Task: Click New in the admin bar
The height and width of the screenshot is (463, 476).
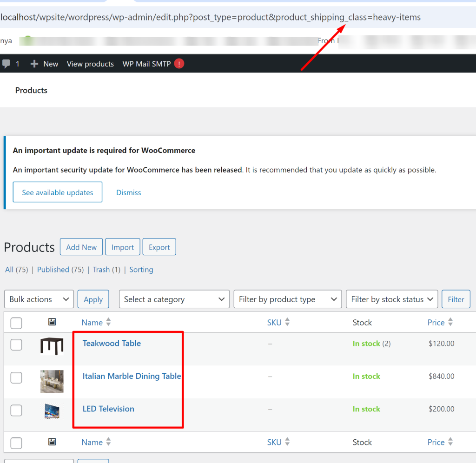Action: [51, 64]
